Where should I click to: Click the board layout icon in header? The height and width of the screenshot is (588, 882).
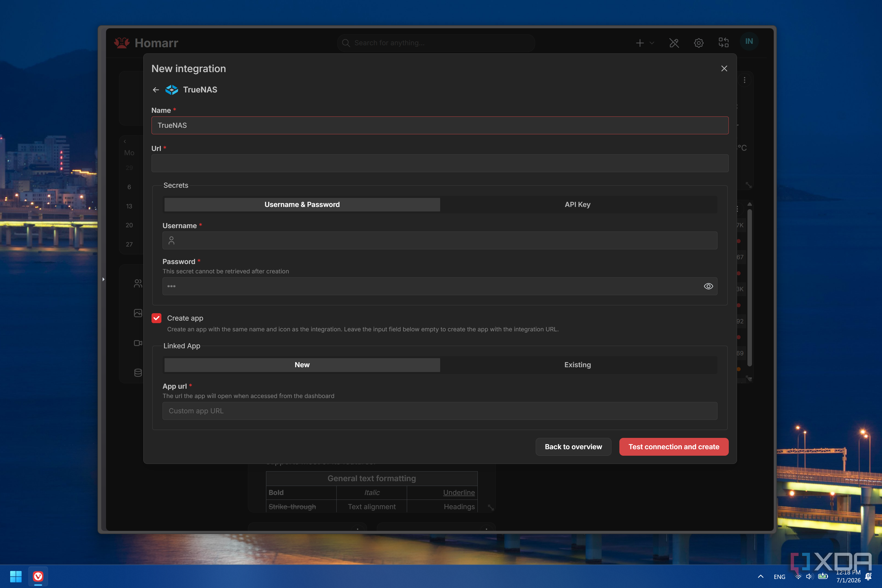723,43
